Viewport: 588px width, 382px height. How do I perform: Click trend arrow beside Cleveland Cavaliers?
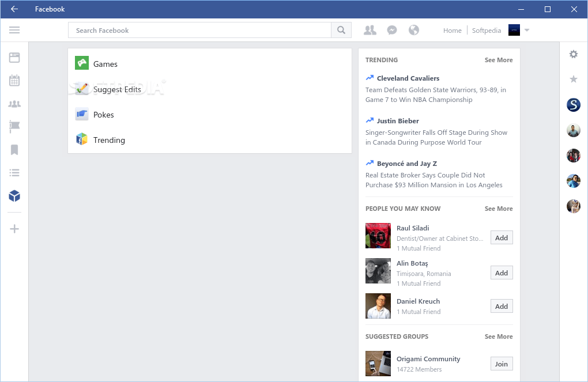tap(370, 78)
